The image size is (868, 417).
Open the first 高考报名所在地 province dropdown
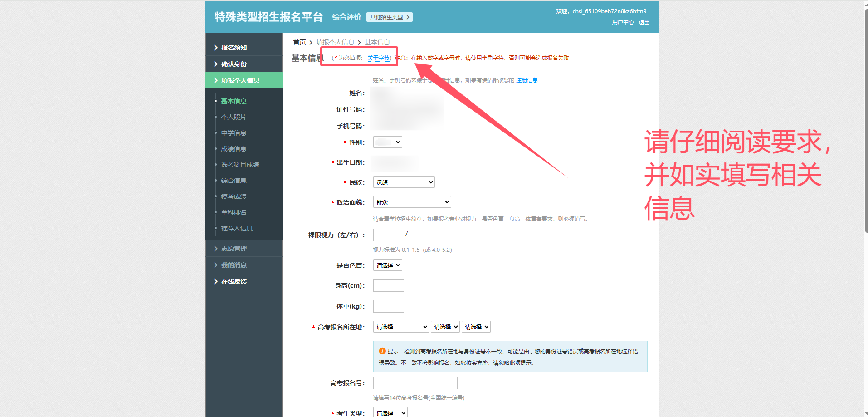point(401,327)
